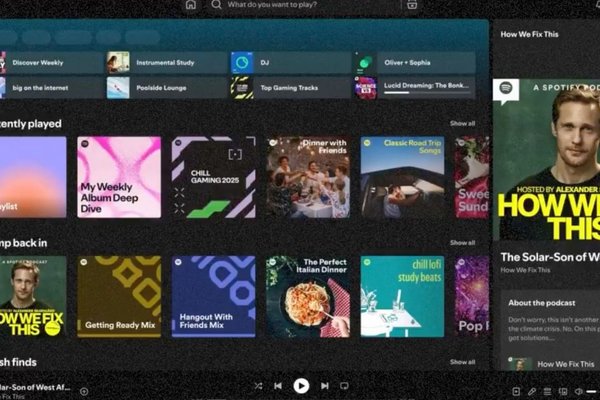
Task: Open the Lucid Dreaming episode tile
Action: point(415,88)
